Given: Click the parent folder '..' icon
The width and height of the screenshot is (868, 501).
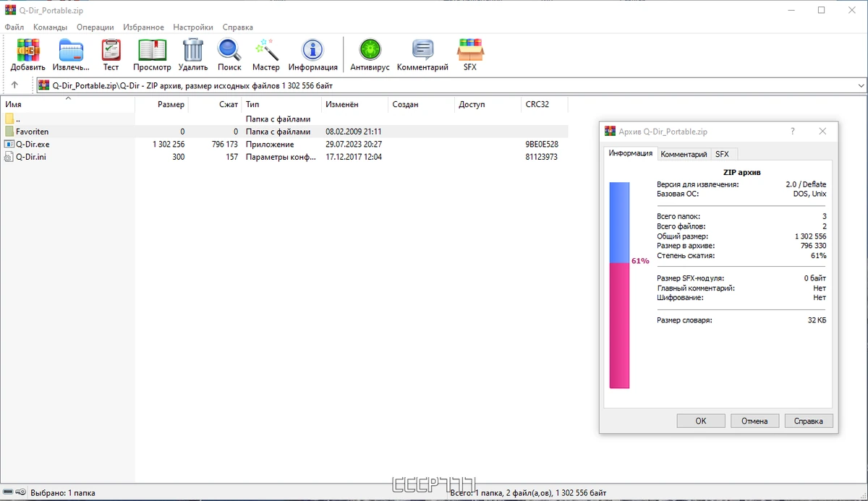Looking at the screenshot, I should coord(9,119).
